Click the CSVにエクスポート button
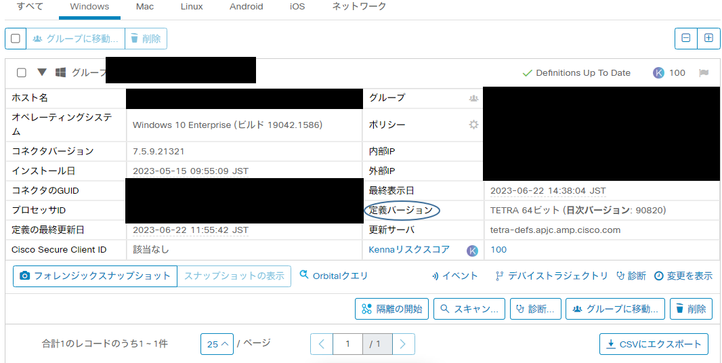This screenshot has height=363, width=722. (654, 344)
